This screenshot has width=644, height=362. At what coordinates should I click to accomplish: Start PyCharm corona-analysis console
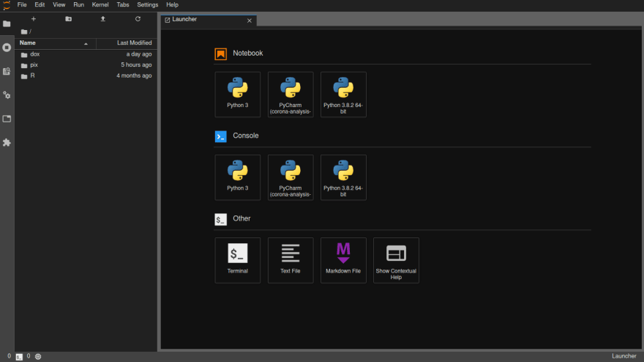point(291,177)
